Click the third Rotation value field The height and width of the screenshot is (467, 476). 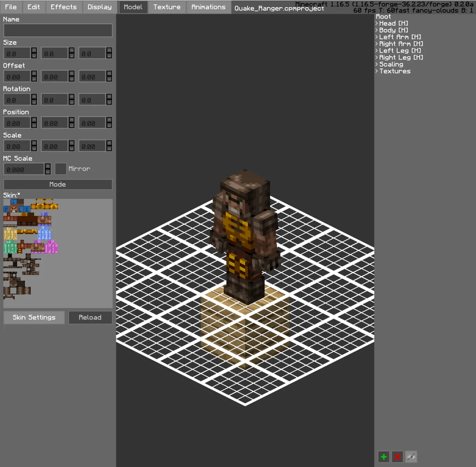[x=92, y=100]
